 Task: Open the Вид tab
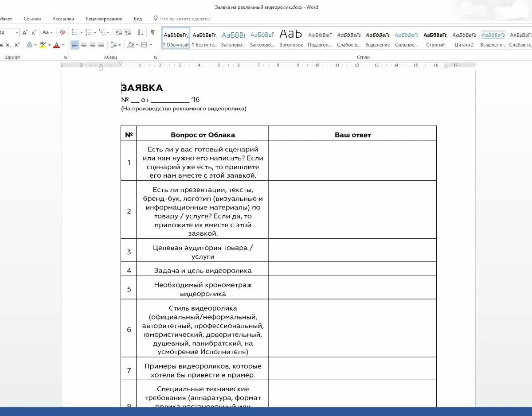138,19
